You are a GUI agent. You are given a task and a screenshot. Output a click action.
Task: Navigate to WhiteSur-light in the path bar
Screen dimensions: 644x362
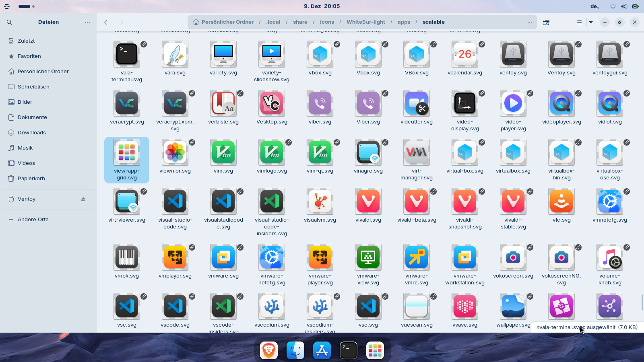pos(365,22)
